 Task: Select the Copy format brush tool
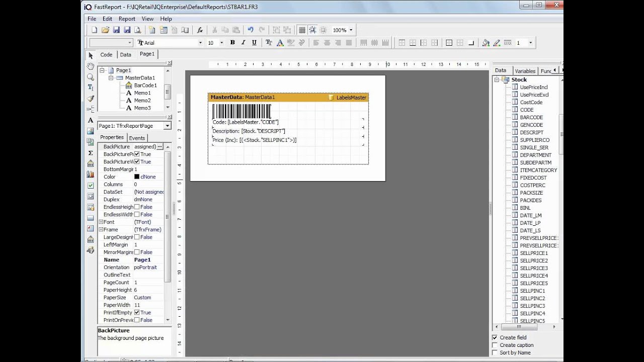point(91,99)
